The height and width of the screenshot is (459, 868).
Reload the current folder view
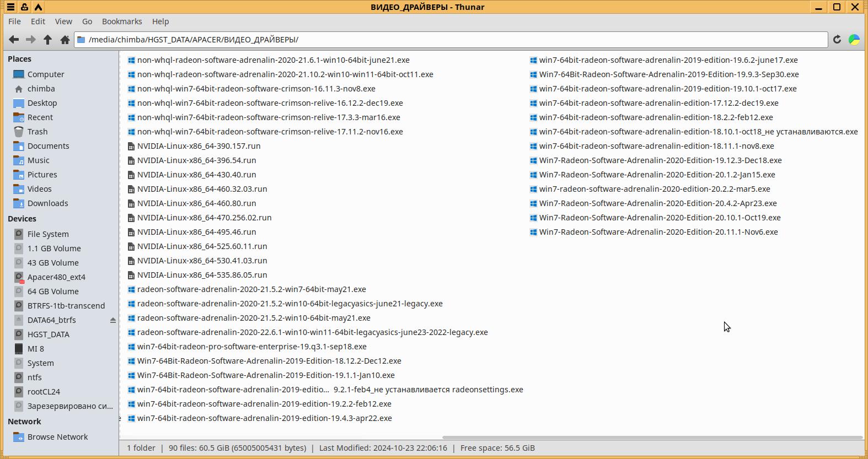point(837,40)
